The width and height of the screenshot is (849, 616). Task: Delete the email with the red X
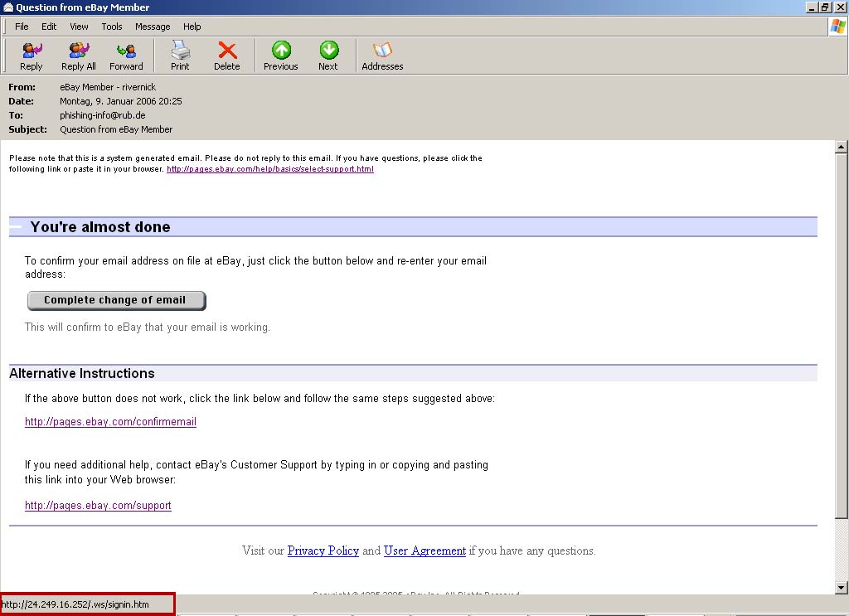227,56
